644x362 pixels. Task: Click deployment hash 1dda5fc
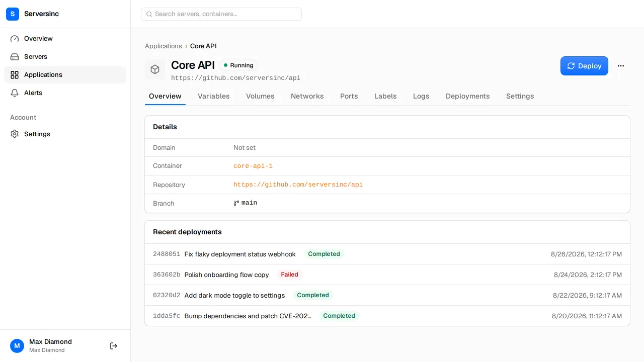tap(167, 316)
